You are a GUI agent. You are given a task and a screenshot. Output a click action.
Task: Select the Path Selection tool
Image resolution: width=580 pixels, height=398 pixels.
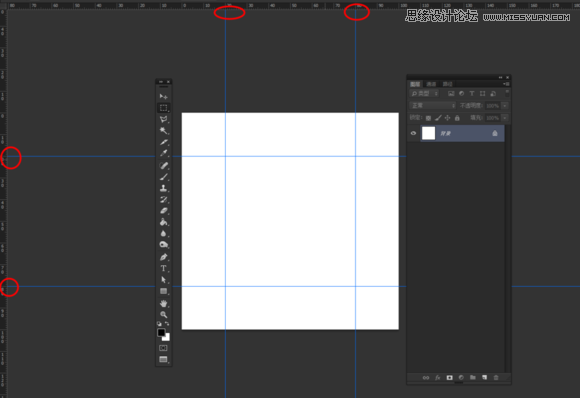[163, 280]
